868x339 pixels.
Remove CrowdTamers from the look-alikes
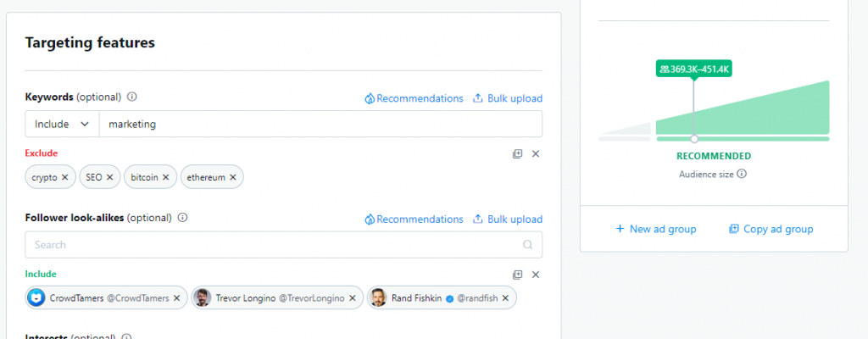click(176, 298)
